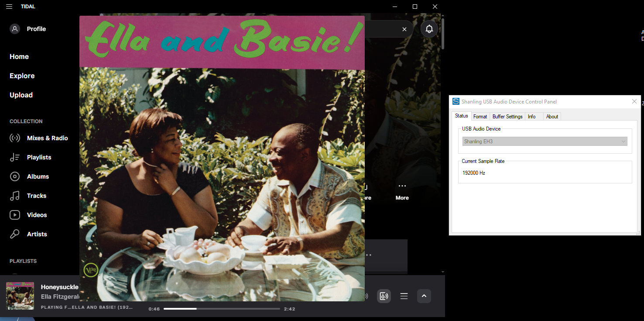Viewport: 644px width, 321px height.
Task: Click the hamburger menu next to TIDAL
Action: (x=9, y=6)
